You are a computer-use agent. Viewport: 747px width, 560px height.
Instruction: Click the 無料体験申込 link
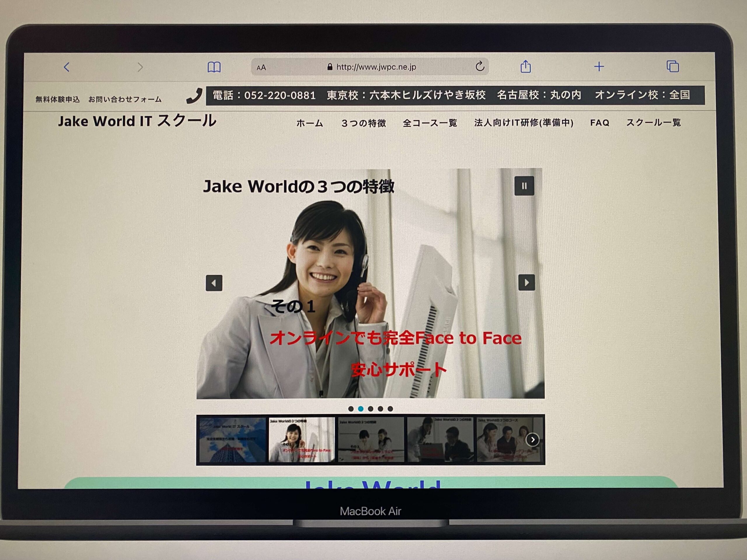[x=57, y=99]
